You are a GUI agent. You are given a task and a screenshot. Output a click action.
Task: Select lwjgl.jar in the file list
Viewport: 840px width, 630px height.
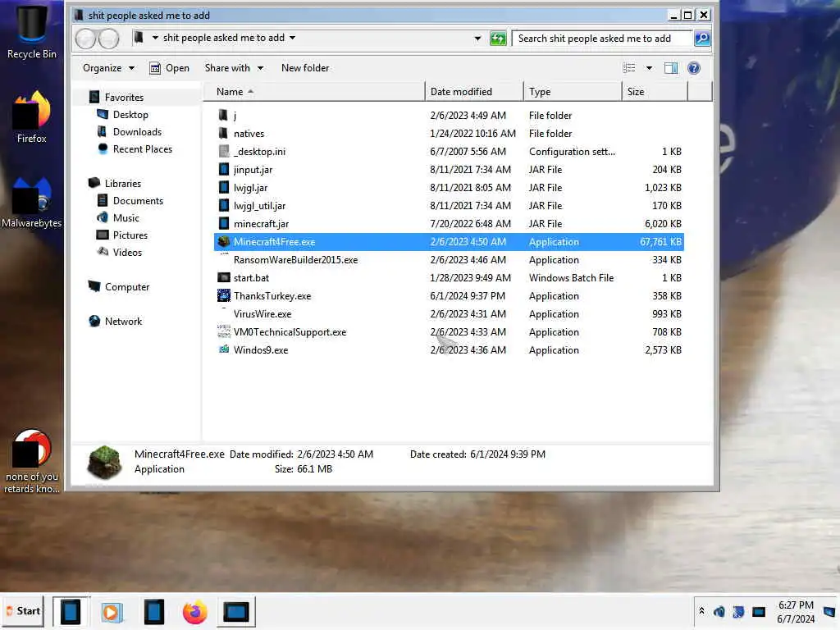449,188
